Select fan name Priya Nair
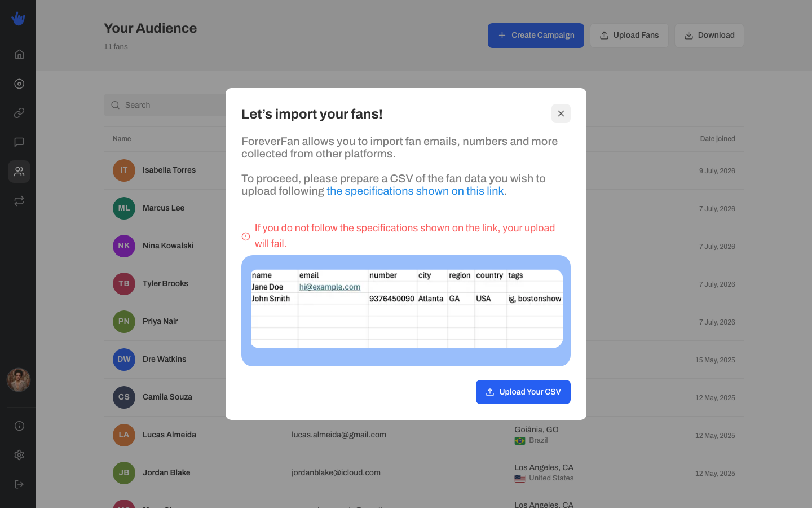 tap(160, 321)
